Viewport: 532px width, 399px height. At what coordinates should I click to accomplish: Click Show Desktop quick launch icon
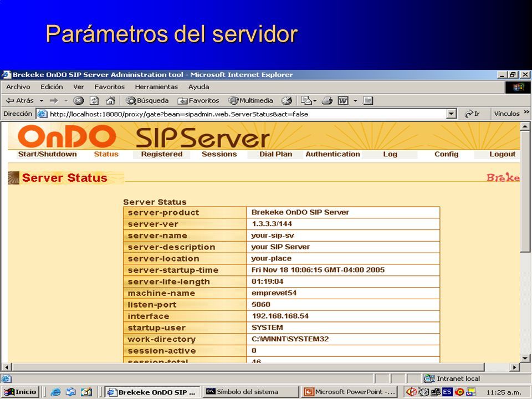pos(86,392)
